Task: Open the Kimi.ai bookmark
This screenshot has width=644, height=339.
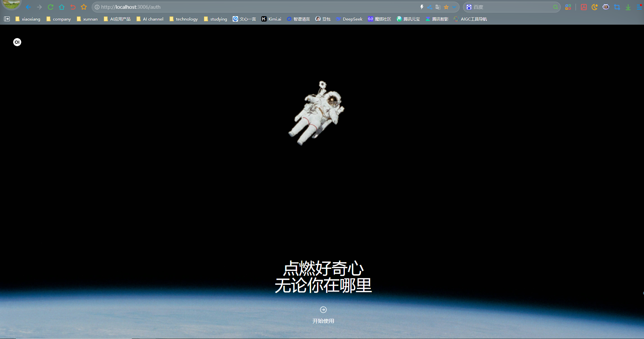Action: pyautogui.click(x=271, y=19)
